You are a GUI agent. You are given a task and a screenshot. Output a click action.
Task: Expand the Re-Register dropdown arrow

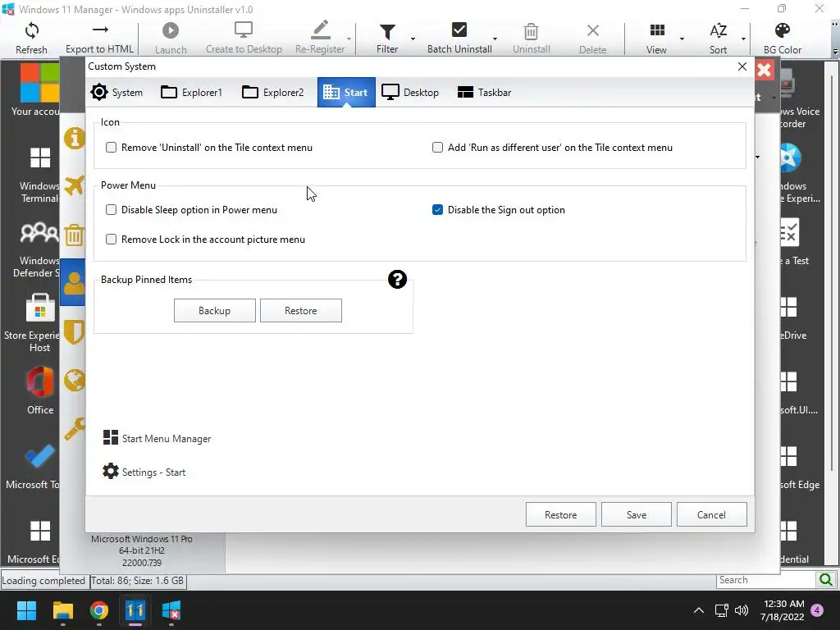(349, 39)
